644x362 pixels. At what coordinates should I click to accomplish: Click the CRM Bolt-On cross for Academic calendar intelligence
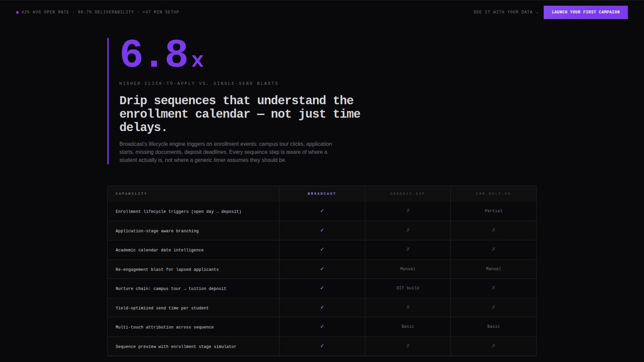(493, 249)
